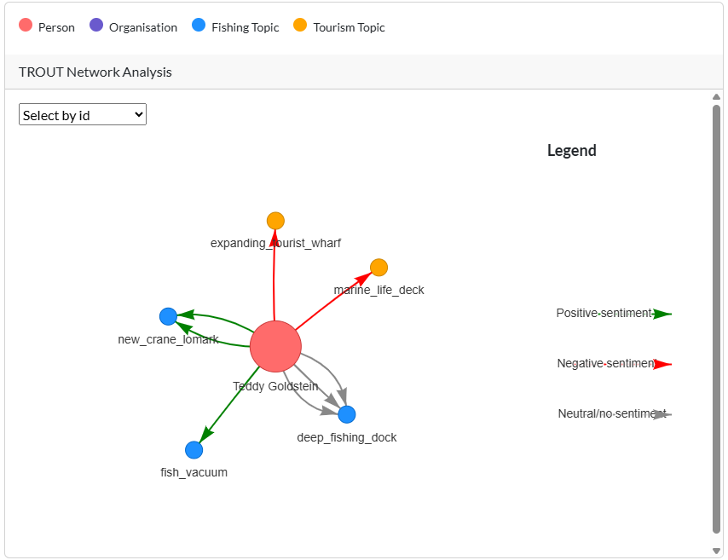The height and width of the screenshot is (560, 728).
Task: Click the Tourism Topic legend label
Action: point(349,27)
